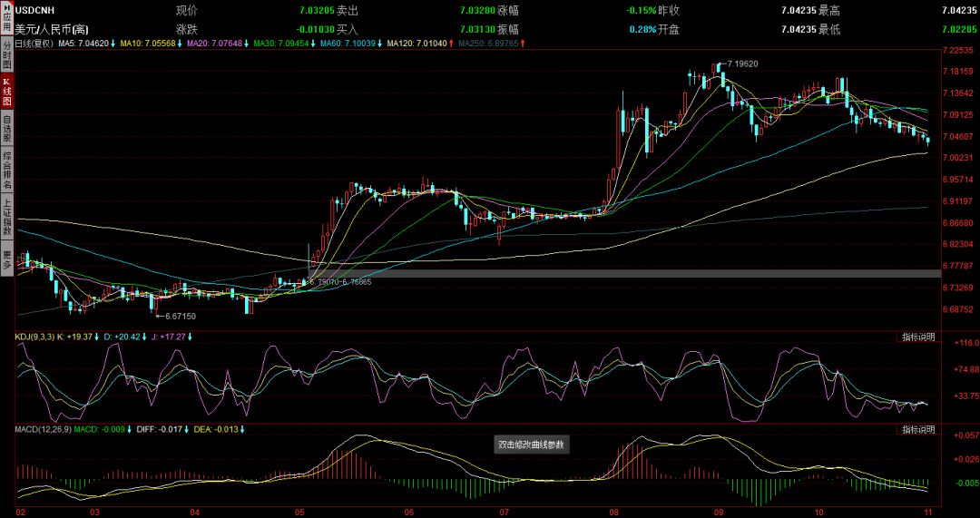Click the 现价 value 7.03205

pyautogui.click(x=317, y=11)
